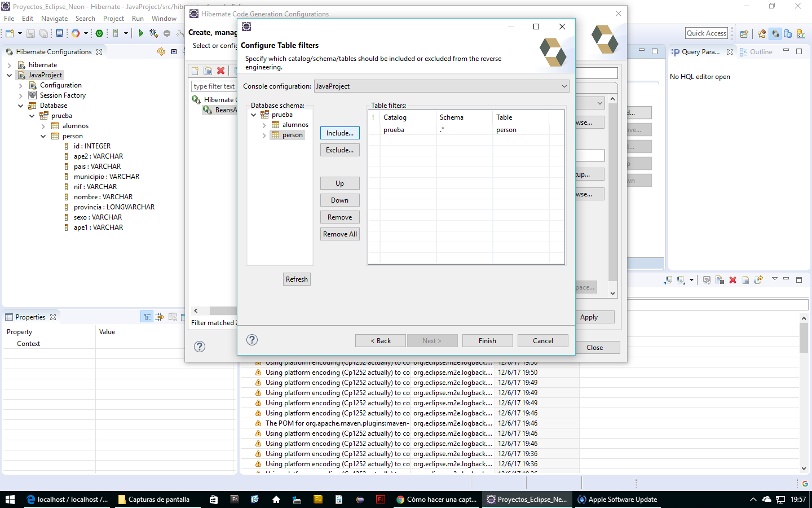Click the green Spring Boot power icon
812x508 pixels.
click(x=99, y=33)
